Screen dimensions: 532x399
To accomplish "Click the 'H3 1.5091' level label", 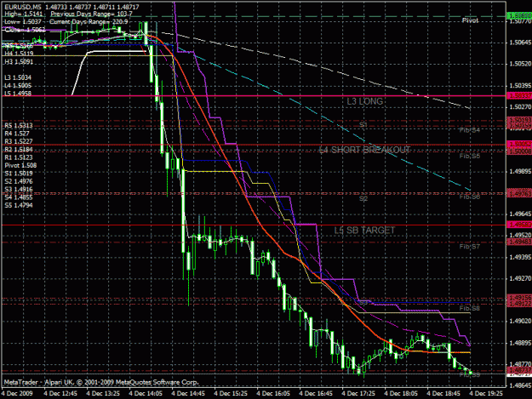I will click(19, 62).
